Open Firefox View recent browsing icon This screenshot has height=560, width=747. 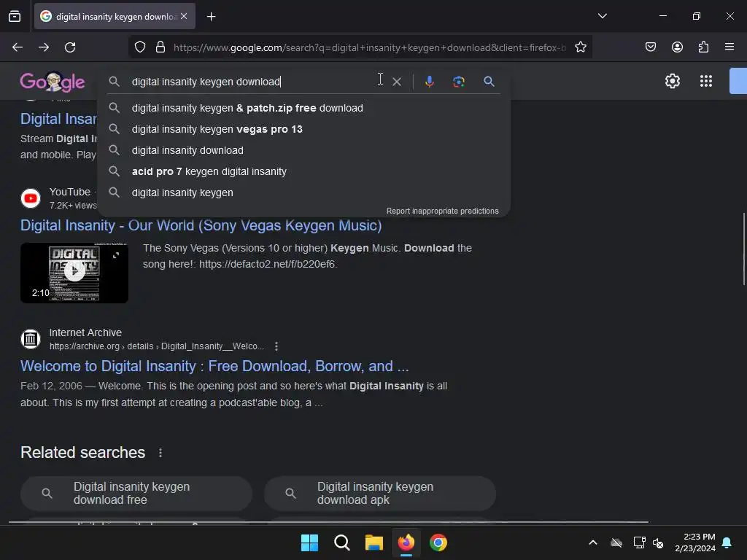point(15,16)
